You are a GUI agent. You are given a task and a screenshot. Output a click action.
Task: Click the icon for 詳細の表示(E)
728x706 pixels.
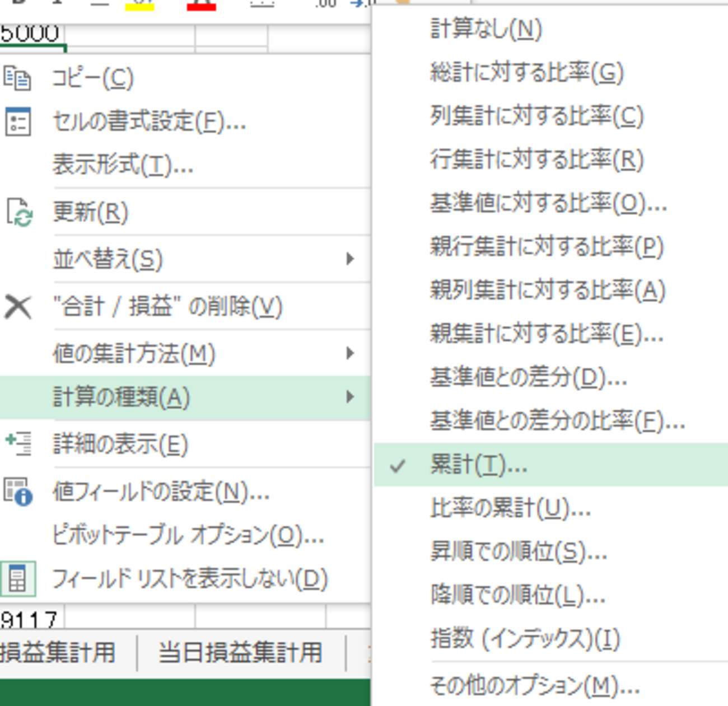coord(18,444)
